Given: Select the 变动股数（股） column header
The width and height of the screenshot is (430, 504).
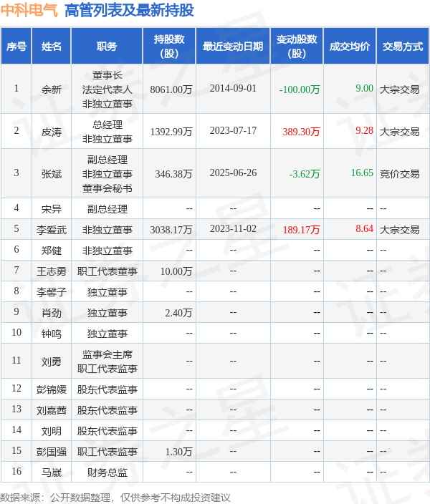Looking at the screenshot, I should (296, 47).
